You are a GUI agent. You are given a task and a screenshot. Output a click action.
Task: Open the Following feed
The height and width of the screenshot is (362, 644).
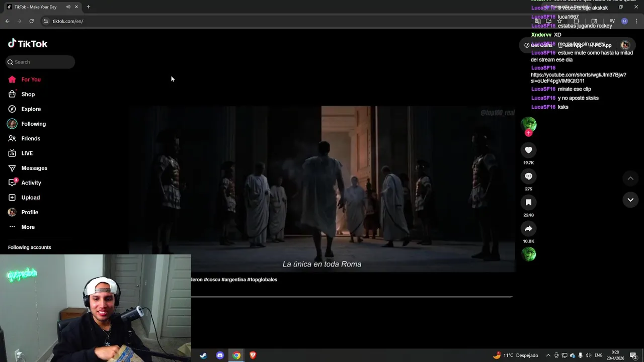(x=27, y=124)
